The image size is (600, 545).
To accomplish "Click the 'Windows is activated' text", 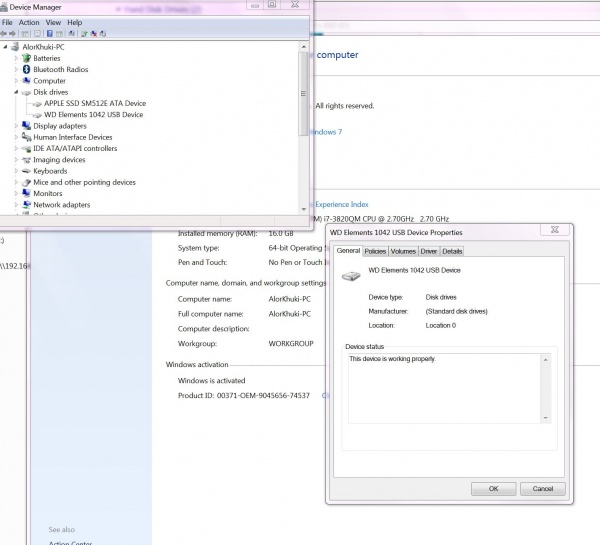I will pos(211,381).
